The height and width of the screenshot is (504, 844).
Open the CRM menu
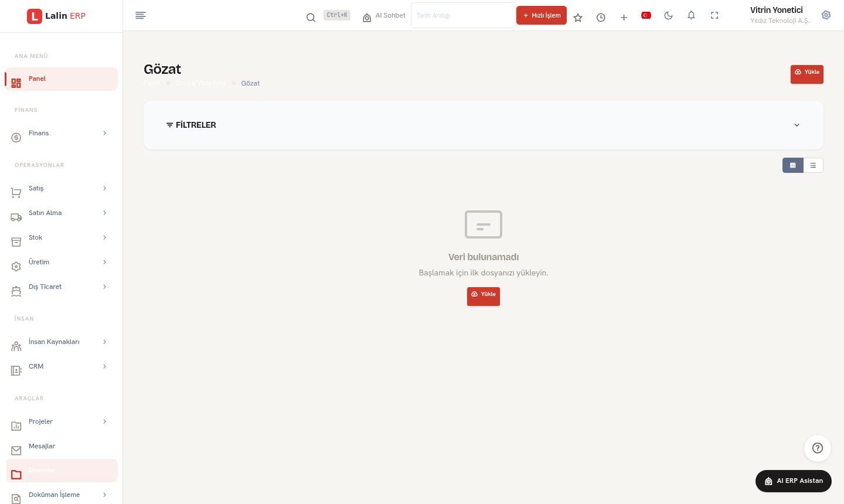point(62,367)
